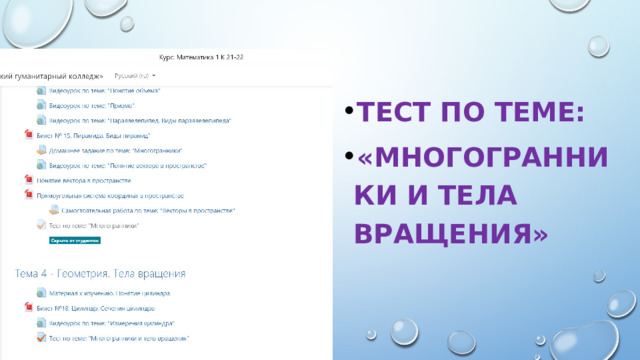Screen dimensions: 640x360
Task: Click the PDF icon for Билет №18 Цилиндр
Action: (29, 307)
